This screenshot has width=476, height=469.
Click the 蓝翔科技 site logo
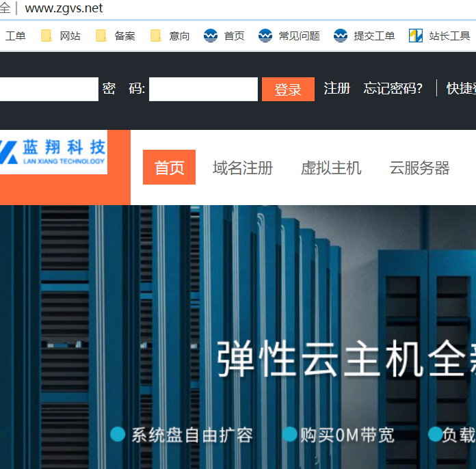tap(53, 152)
